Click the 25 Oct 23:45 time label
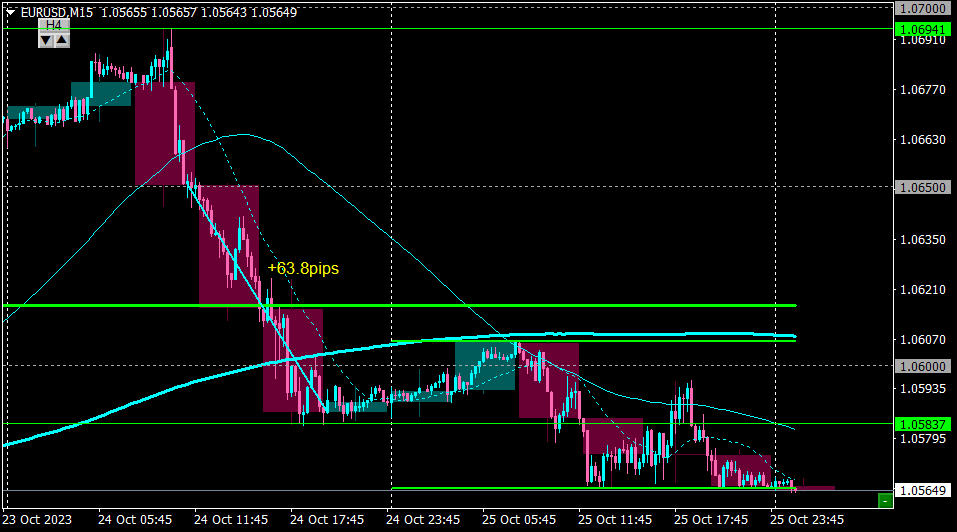Viewport: 957px width, 532px height. pos(807,520)
